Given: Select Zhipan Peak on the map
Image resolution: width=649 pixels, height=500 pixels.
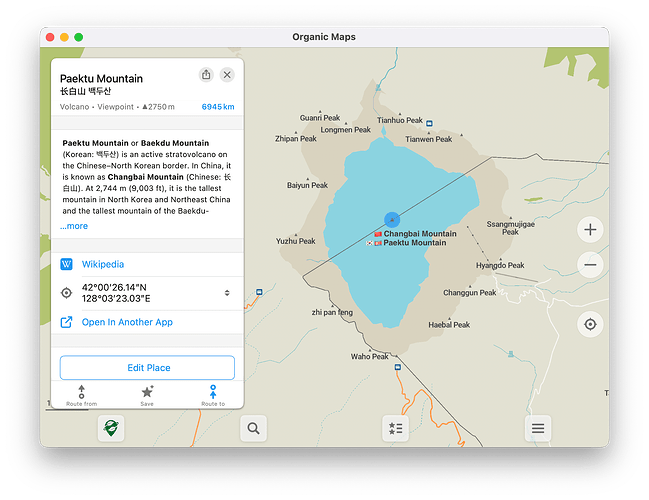Looking at the screenshot, I should 296,139.
